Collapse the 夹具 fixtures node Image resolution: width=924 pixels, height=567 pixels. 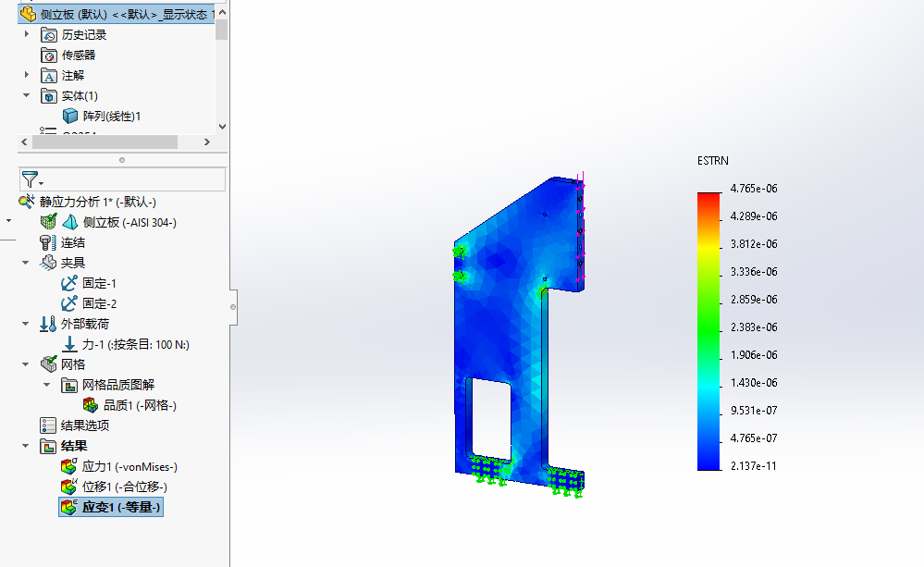click(x=25, y=263)
